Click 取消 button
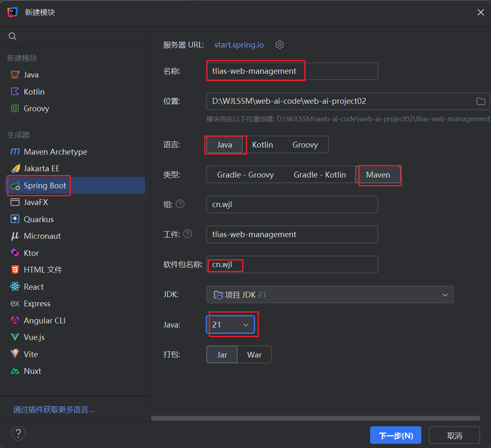The width and height of the screenshot is (491, 448). pyautogui.click(x=454, y=435)
